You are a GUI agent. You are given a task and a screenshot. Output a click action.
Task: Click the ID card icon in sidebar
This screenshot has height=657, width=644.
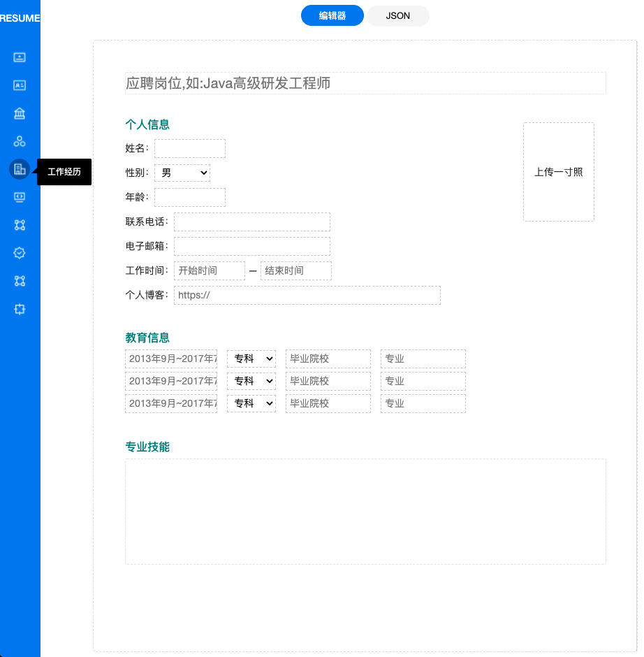[20, 85]
